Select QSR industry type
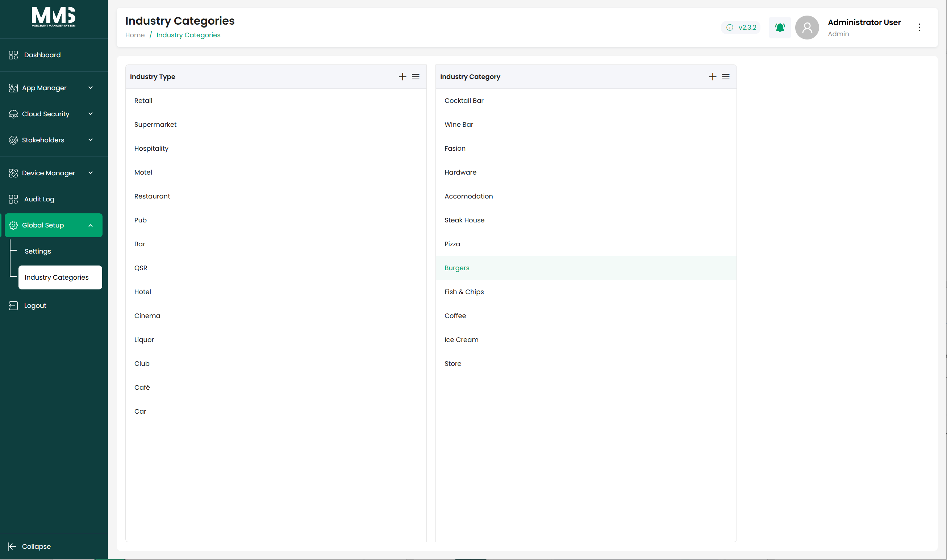This screenshot has width=947, height=560. click(276, 268)
